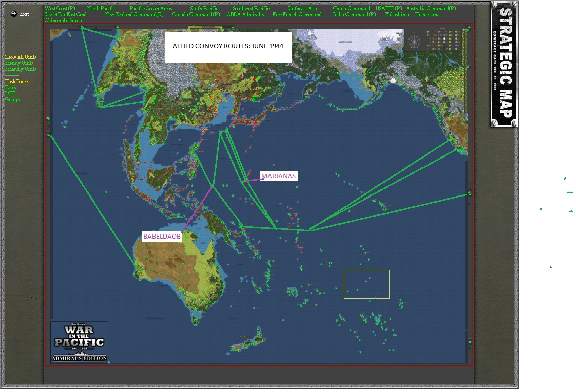
Task: Click the War in the Pacific logo
Action: click(x=80, y=342)
